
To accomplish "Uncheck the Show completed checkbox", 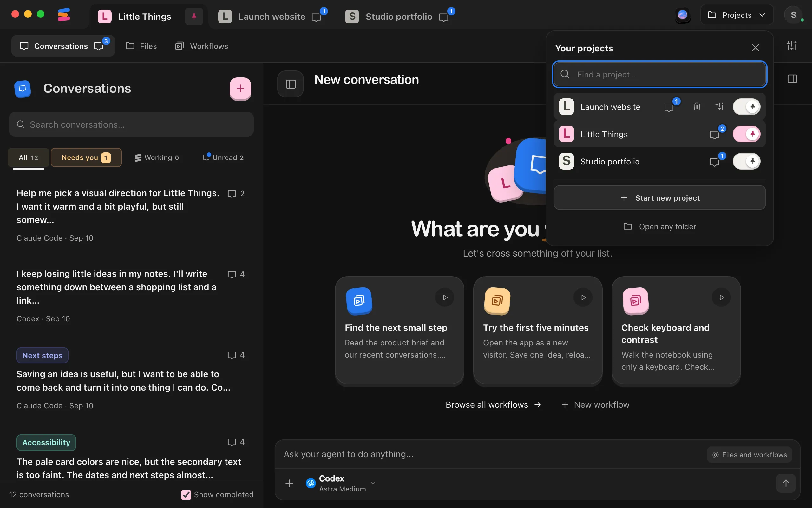I will tap(186, 495).
